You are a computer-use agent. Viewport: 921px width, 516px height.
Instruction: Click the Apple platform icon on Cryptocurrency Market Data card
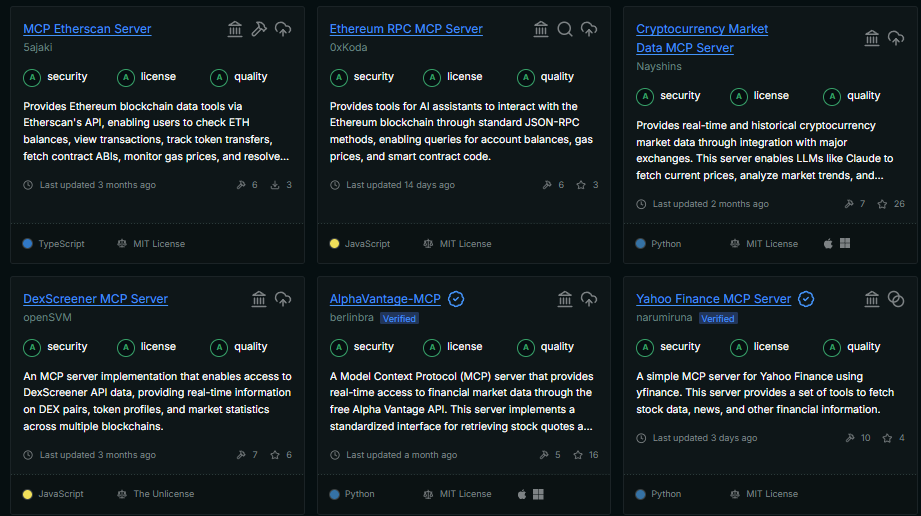[828, 243]
